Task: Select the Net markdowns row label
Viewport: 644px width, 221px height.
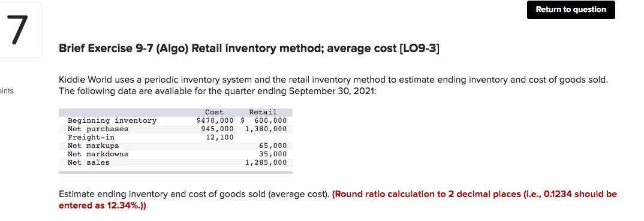Action: coord(98,154)
